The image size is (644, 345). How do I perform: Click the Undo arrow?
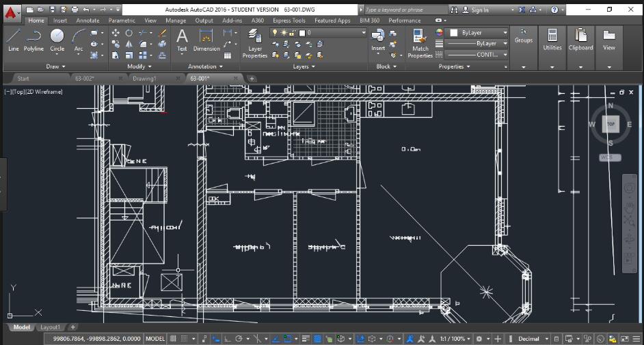click(86, 9)
